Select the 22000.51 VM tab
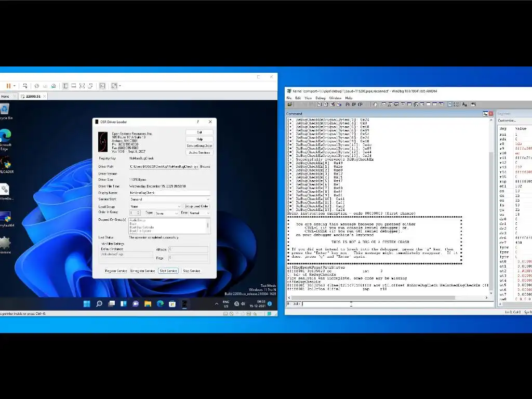 33,96
